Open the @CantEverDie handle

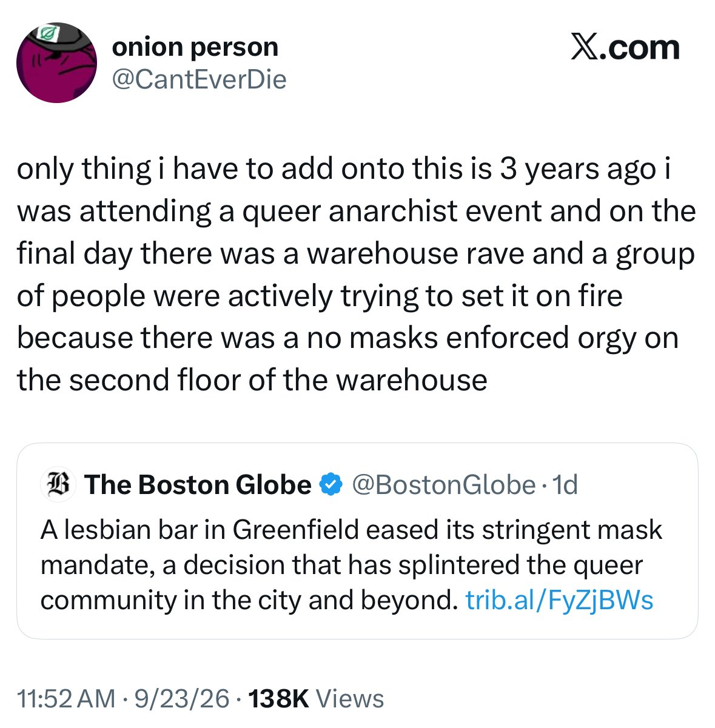(199, 79)
